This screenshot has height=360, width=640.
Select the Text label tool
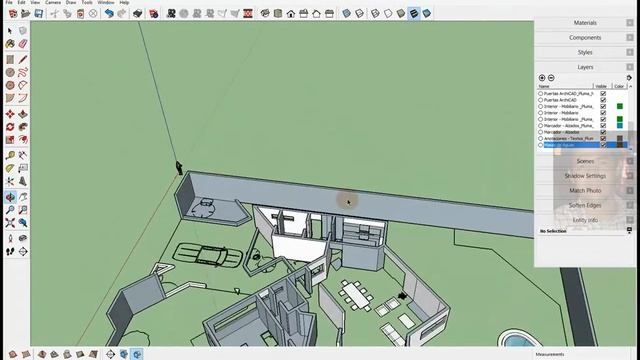[x=23, y=168]
